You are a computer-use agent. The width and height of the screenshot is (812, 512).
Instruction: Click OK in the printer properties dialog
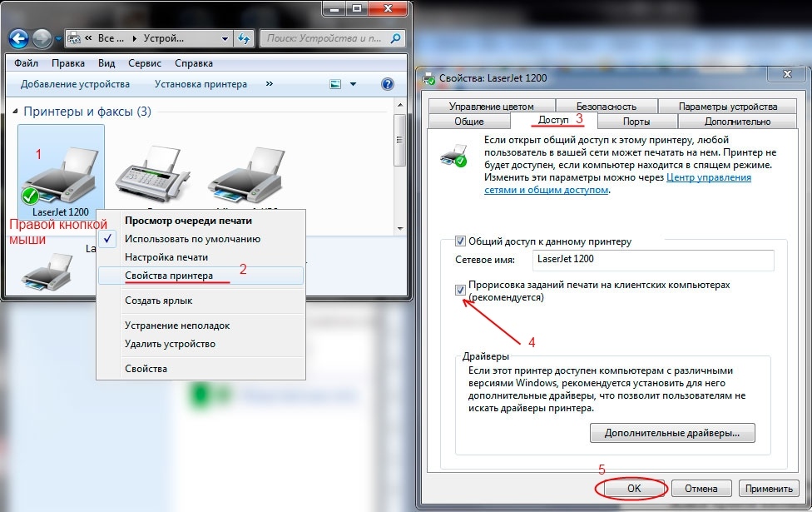pyautogui.click(x=634, y=488)
